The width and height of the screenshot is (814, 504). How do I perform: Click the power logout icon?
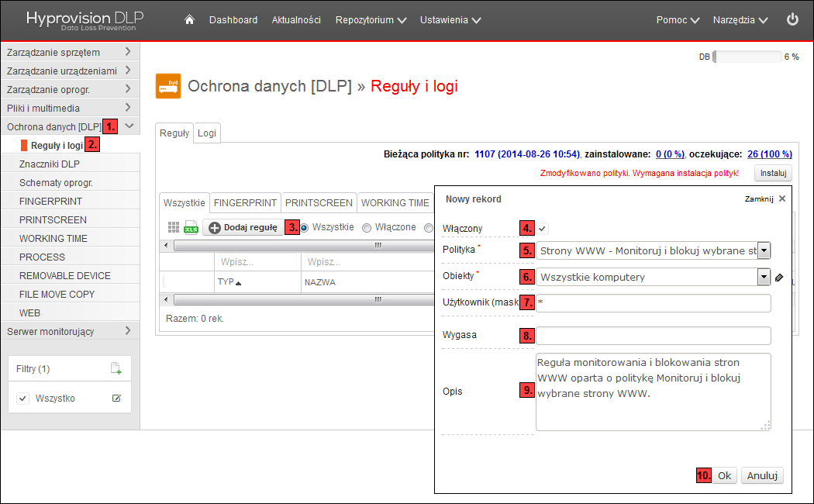point(792,19)
